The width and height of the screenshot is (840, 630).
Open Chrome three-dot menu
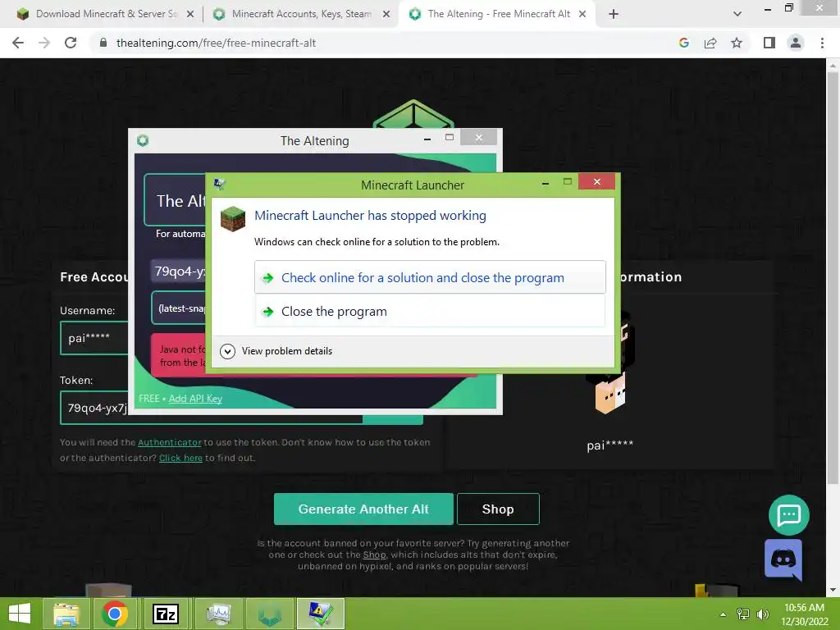[822, 43]
